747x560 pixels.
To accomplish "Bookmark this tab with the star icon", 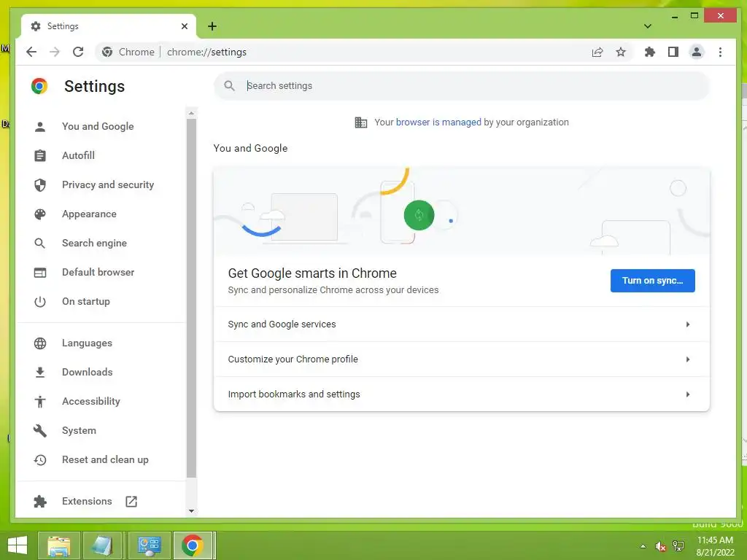I will point(620,52).
